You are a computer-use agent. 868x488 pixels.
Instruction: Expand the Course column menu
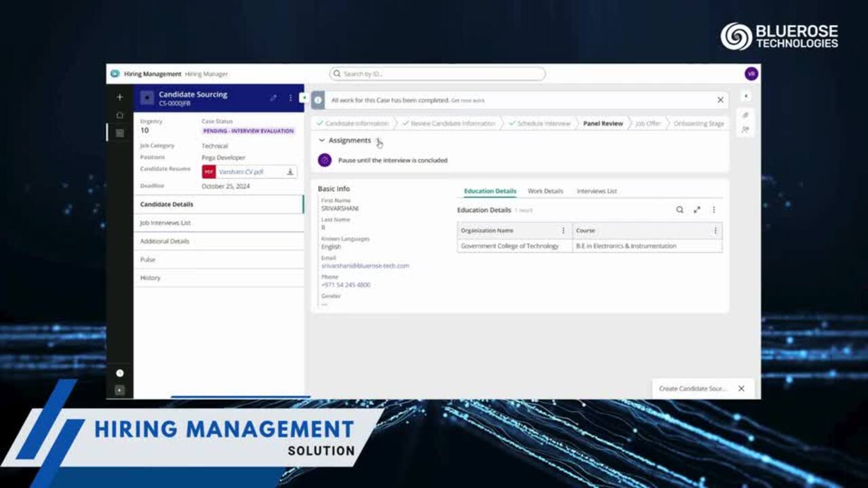point(715,230)
